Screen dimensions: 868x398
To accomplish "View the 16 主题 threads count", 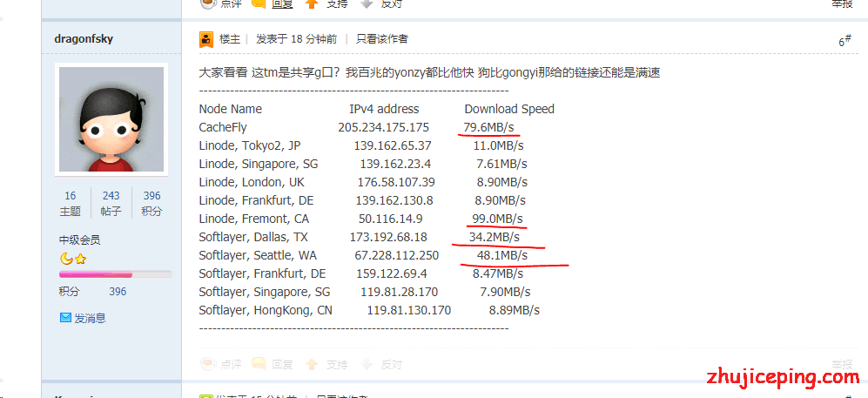I will pos(71,203).
